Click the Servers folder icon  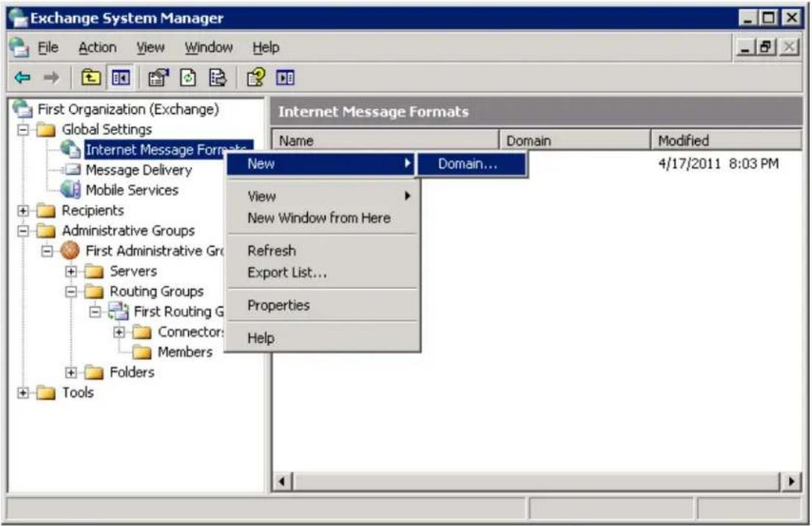pyautogui.click(x=94, y=271)
